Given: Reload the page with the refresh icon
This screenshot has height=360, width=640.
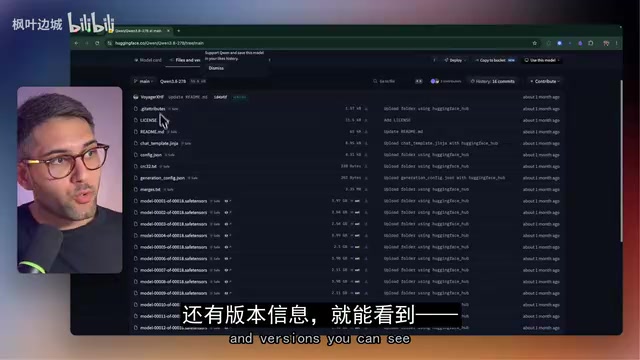Looking at the screenshot, I should pyautogui.click(x=97, y=43).
